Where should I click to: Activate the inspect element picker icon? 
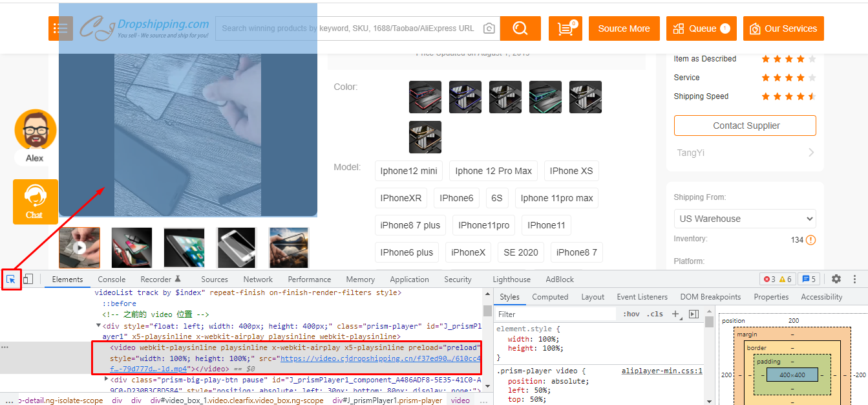[x=11, y=279]
